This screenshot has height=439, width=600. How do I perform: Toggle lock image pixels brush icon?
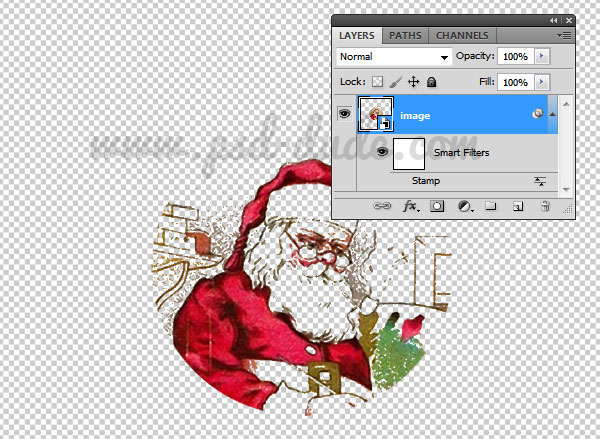[x=396, y=82]
